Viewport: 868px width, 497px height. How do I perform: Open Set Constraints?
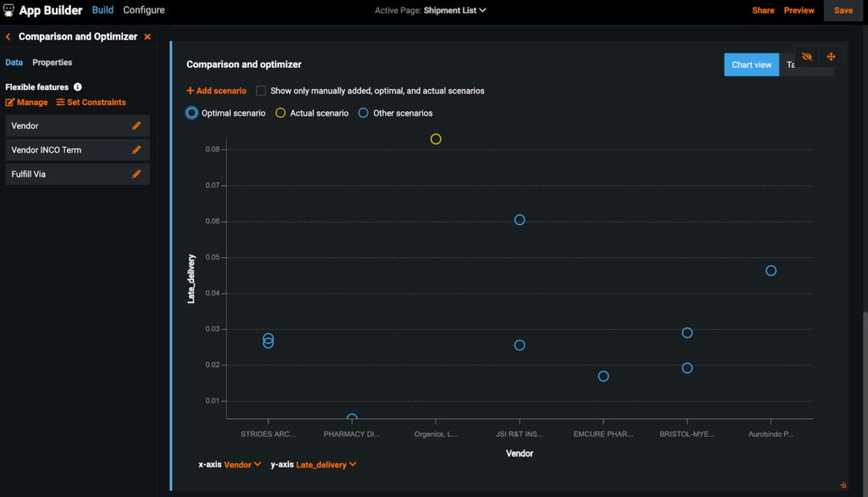point(91,103)
